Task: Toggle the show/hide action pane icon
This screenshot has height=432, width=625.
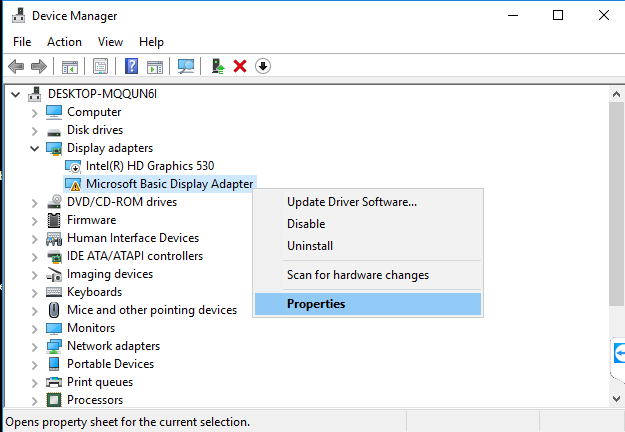Action: 155,67
